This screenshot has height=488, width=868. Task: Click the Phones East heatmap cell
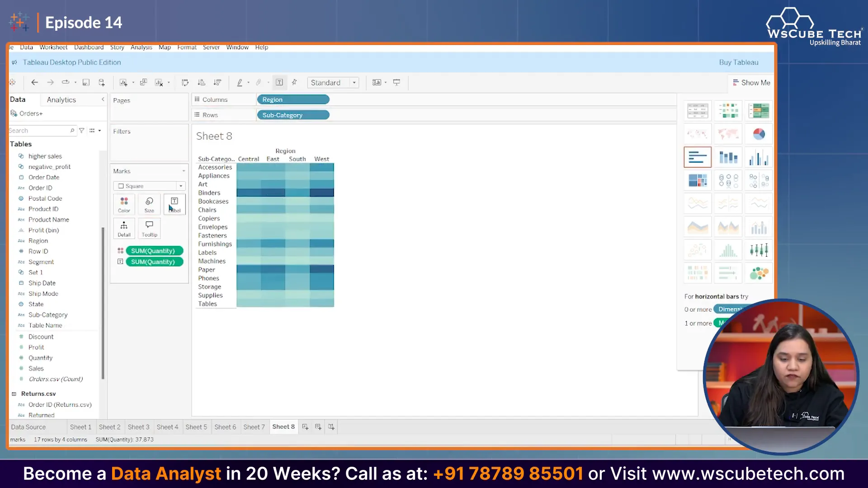[x=273, y=278]
